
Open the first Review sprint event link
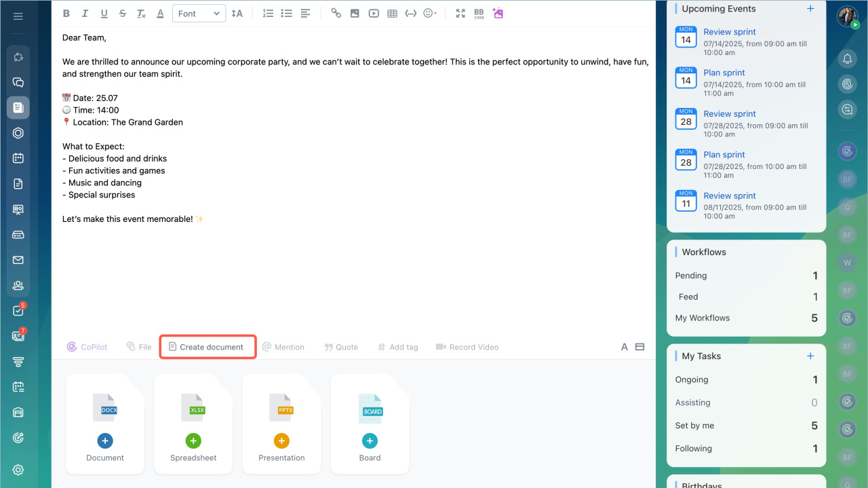click(729, 32)
